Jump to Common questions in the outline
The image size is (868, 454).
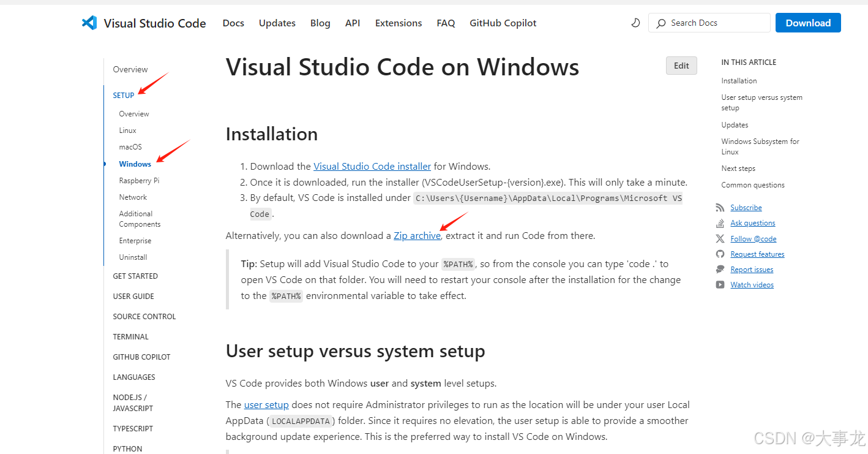[x=753, y=185]
